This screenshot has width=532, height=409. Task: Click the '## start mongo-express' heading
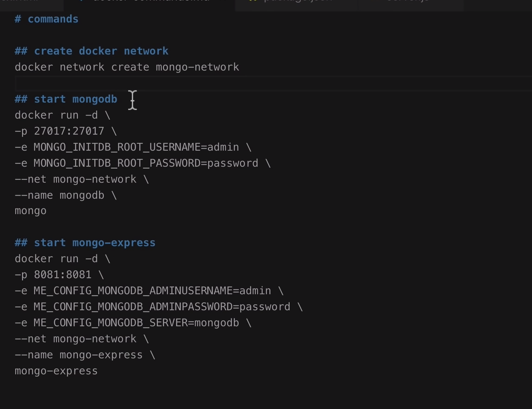tap(85, 243)
